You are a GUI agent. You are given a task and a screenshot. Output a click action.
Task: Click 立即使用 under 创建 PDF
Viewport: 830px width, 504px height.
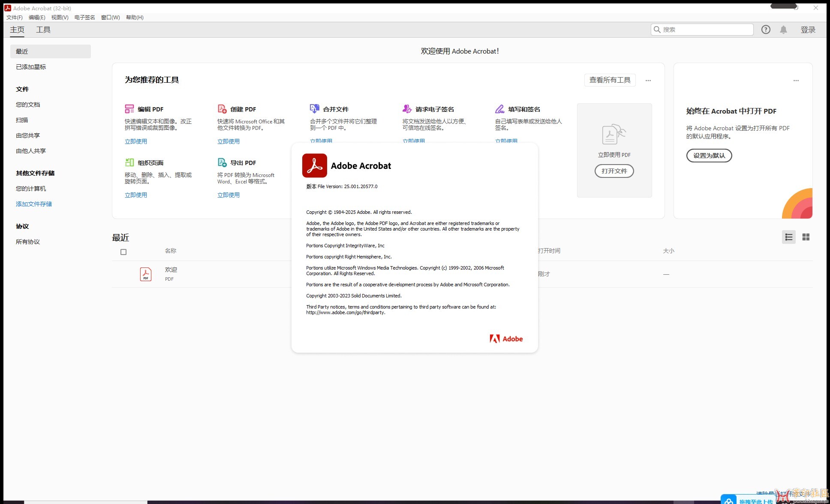point(229,141)
